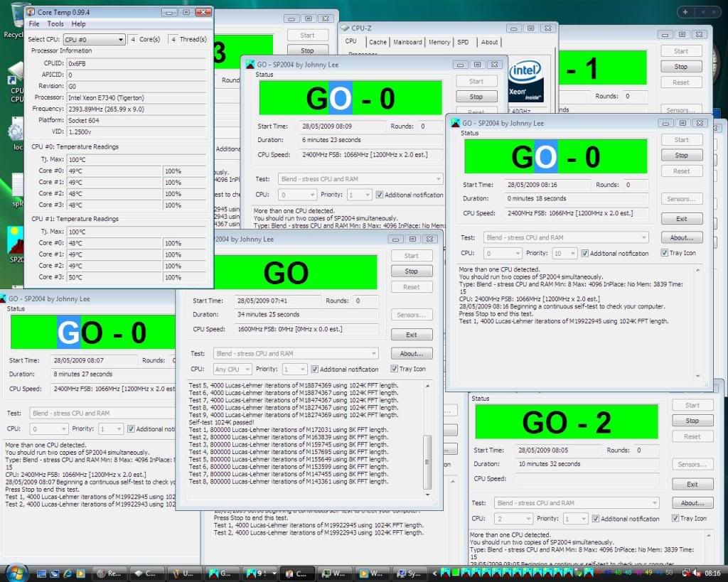
Task: Click Switch between windows quick launch icon
Action: point(54,573)
